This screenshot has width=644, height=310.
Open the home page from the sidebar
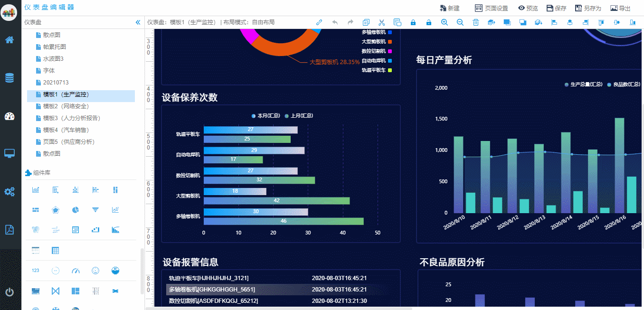pos(9,40)
